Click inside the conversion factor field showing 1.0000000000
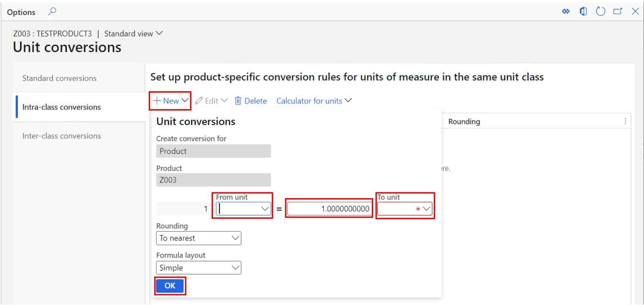644x305 pixels. 328,208
